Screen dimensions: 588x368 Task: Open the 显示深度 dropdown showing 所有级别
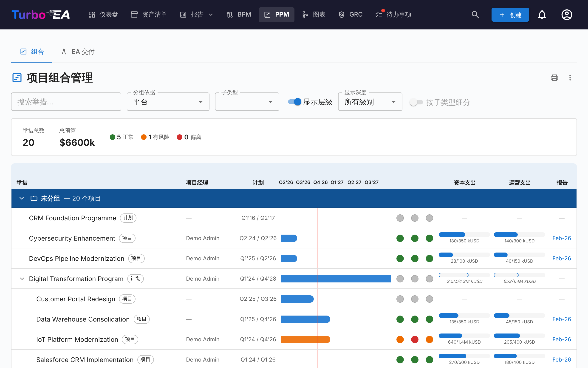(x=370, y=102)
